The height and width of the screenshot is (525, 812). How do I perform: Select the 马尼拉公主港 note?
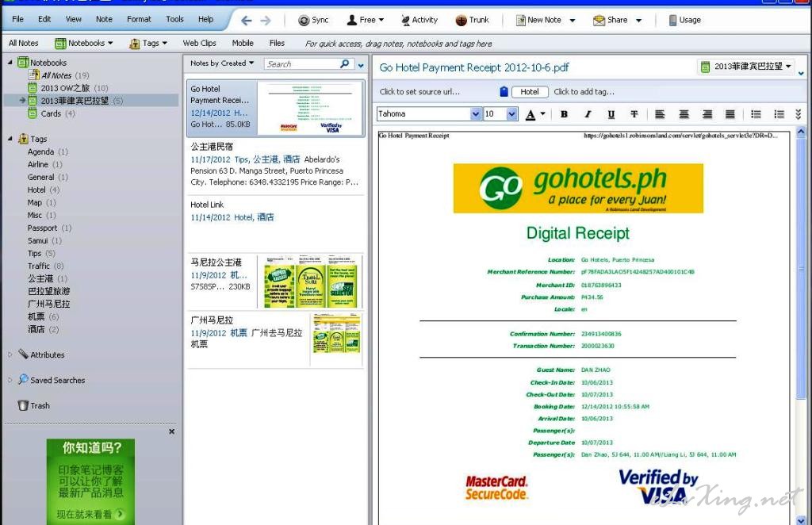click(x=275, y=282)
